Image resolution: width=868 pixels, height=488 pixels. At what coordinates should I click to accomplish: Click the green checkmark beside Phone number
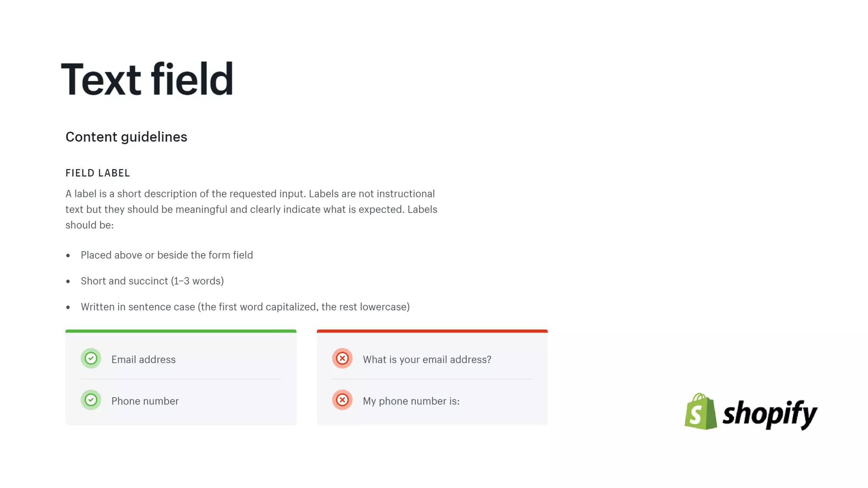(x=91, y=400)
